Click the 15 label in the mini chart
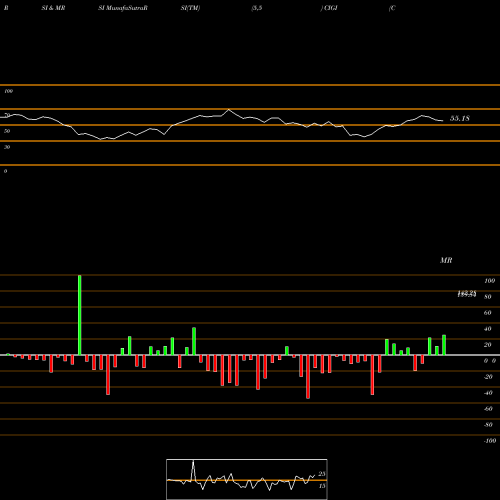The width and height of the screenshot is (500, 500). pos(322,486)
